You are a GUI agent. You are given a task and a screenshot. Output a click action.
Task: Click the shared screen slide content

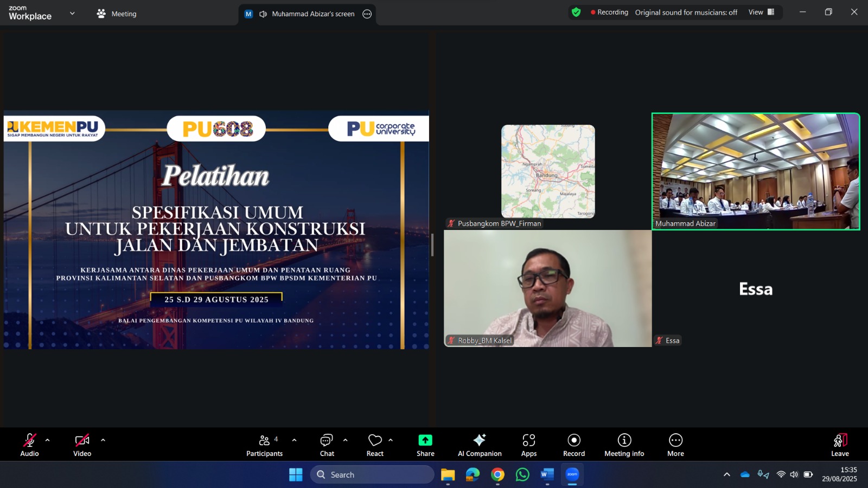(216, 230)
